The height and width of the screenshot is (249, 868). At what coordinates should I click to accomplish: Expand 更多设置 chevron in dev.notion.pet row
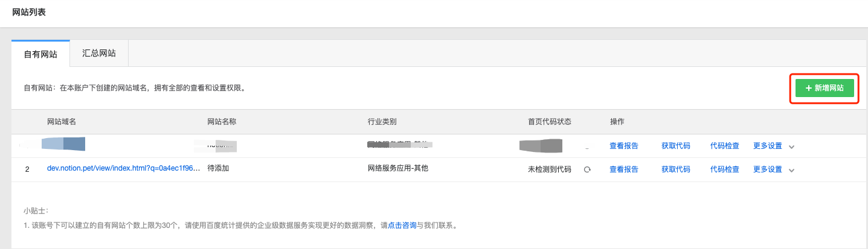(x=791, y=170)
